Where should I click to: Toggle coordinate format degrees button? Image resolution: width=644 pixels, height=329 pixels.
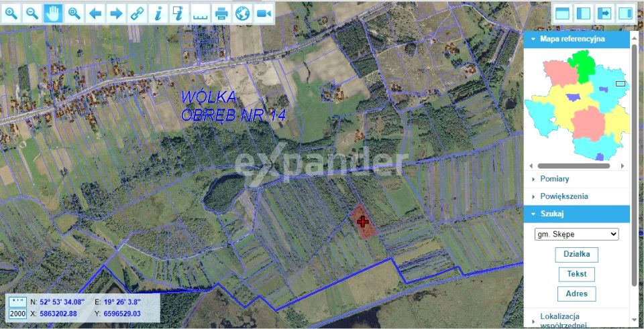click(x=17, y=302)
